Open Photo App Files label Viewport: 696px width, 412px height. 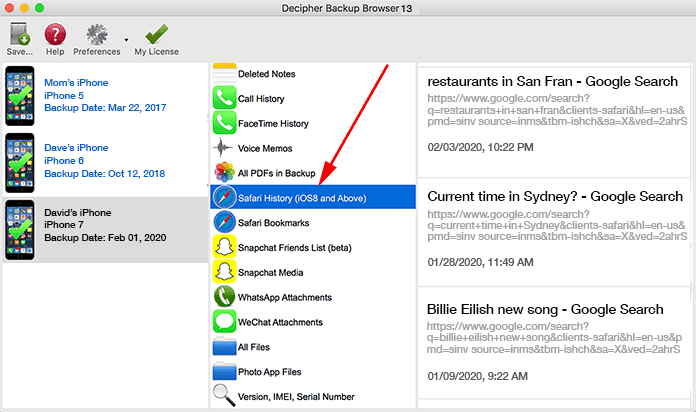(269, 372)
